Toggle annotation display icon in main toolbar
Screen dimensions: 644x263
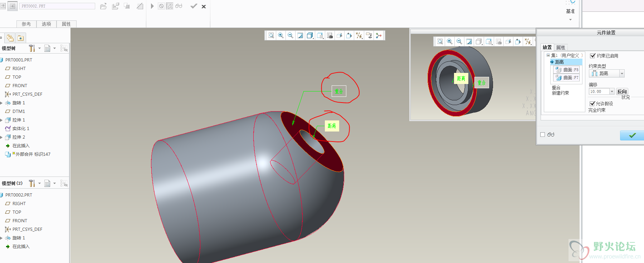click(369, 35)
